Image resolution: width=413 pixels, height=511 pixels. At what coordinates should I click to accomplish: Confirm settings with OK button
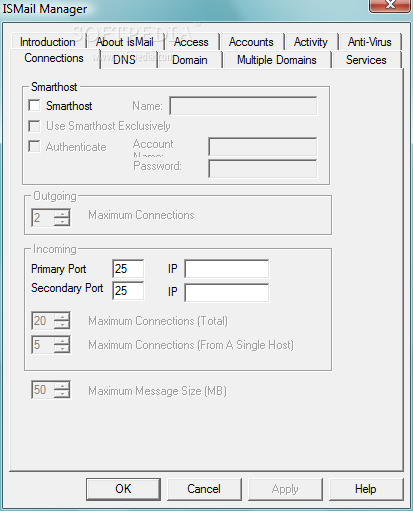click(x=123, y=489)
